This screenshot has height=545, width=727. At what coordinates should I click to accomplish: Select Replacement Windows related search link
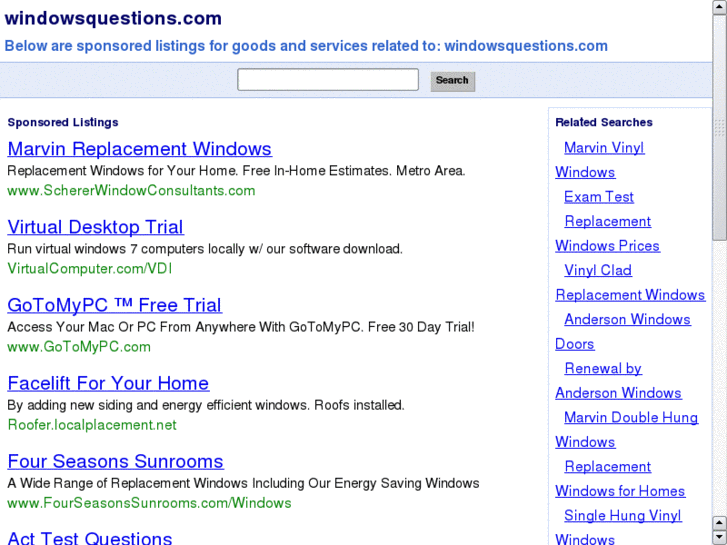[x=630, y=295]
